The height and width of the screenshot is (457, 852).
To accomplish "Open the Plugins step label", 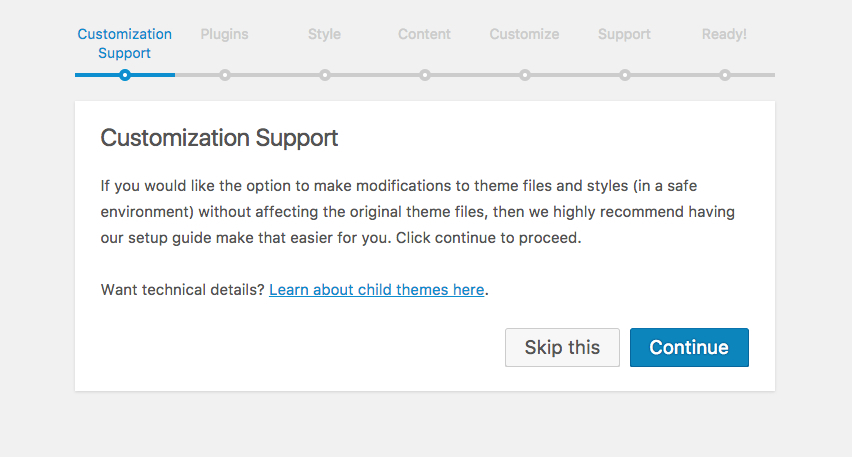I will tap(224, 34).
